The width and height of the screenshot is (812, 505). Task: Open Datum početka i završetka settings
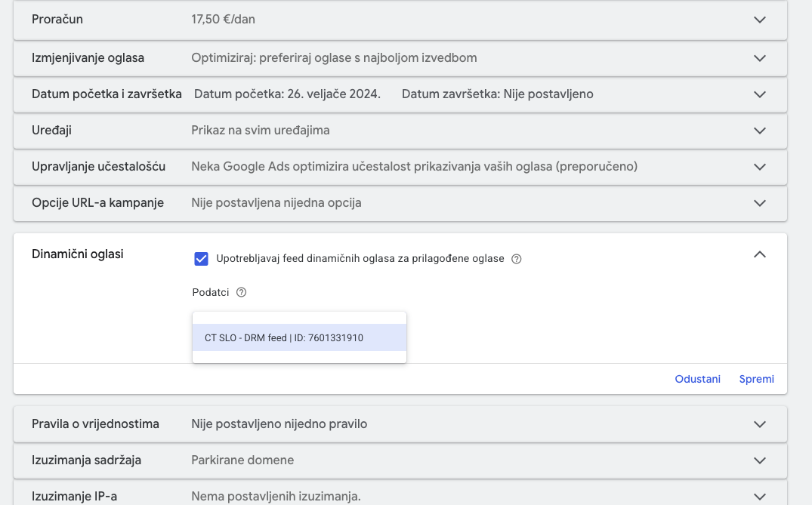(x=760, y=94)
